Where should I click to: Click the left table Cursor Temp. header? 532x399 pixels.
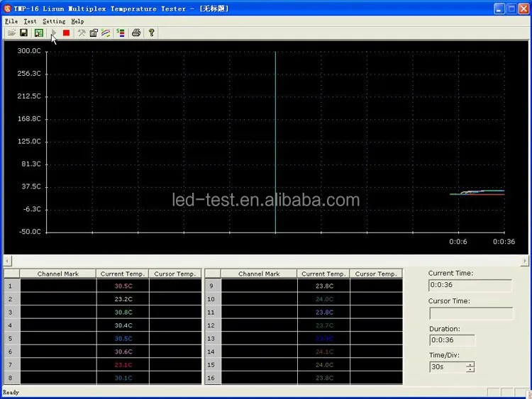click(175, 274)
